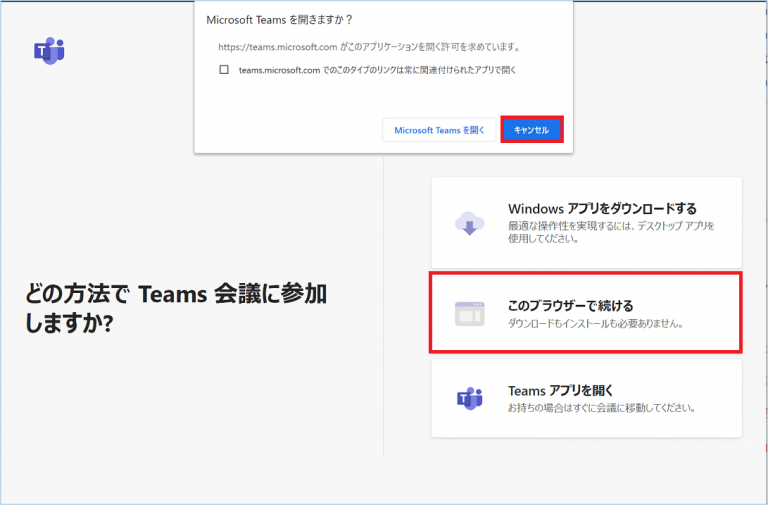Image resolution: width=768 pixels, height=505 pixels.
Task: Click the "お持ちの場合はすぐに会議に移動" description text
Action: pos(601,408)
